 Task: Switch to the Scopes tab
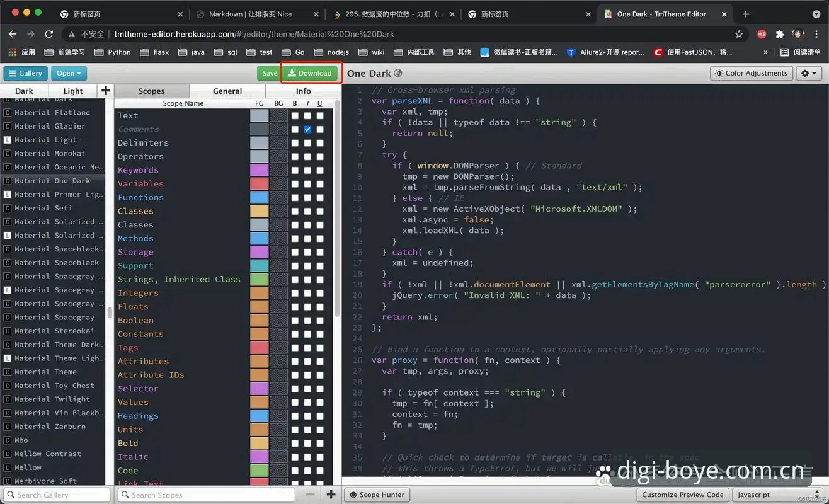click(x=152, y=91)
